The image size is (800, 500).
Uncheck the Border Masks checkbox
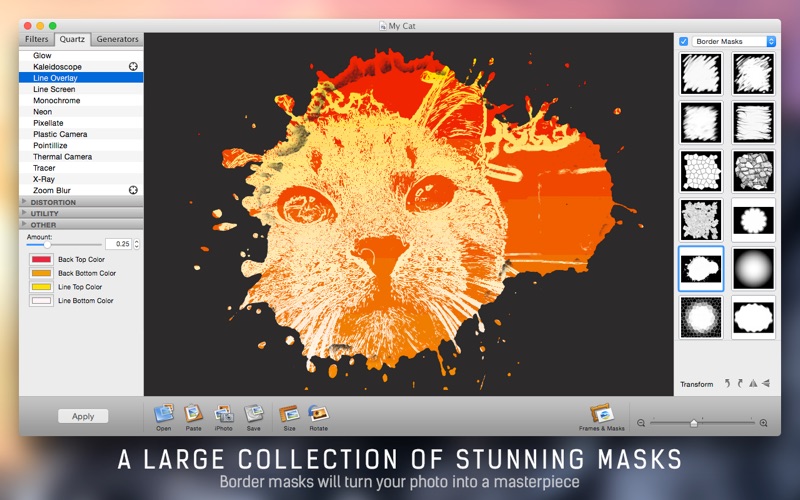click(x=684, y=41)
